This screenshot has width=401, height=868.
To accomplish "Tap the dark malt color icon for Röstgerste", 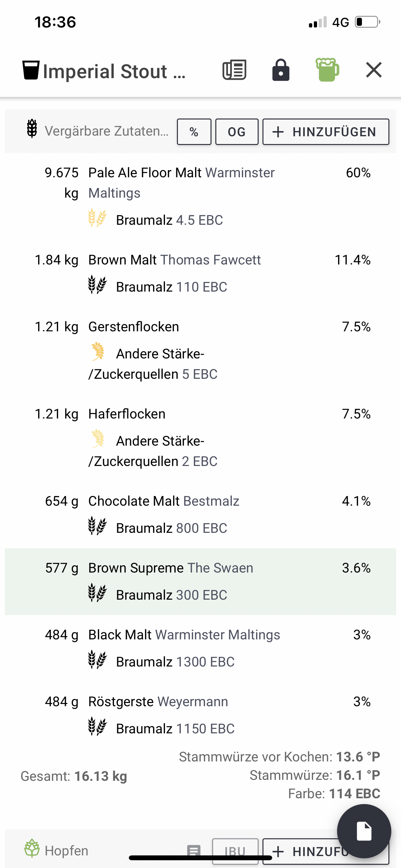I will click(x=98, y=727).
